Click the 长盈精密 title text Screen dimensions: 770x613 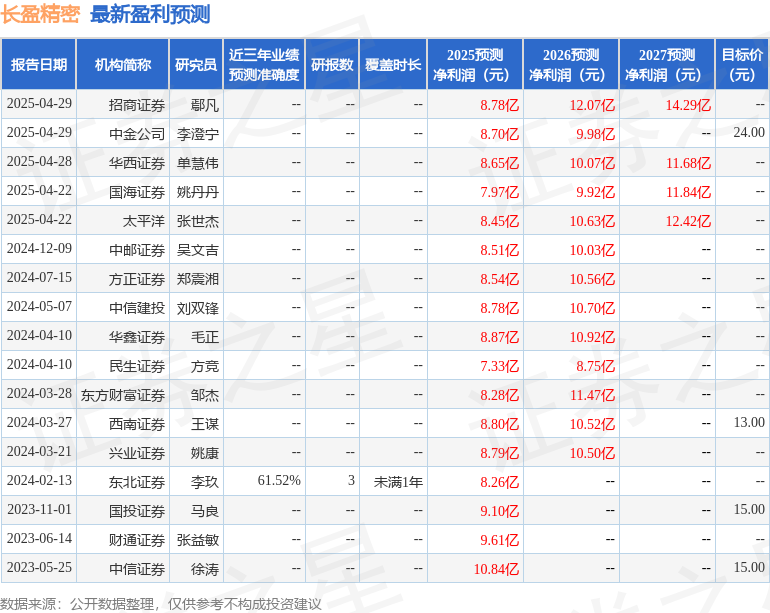[40, 14]
